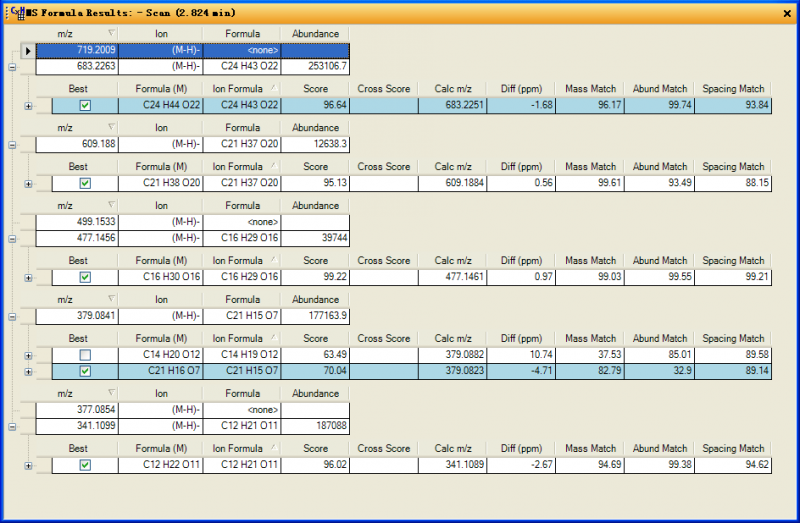This screenshot has height=523, width=800.
Task: Click Mass Match value 37.53
Action: click(590, 355)
